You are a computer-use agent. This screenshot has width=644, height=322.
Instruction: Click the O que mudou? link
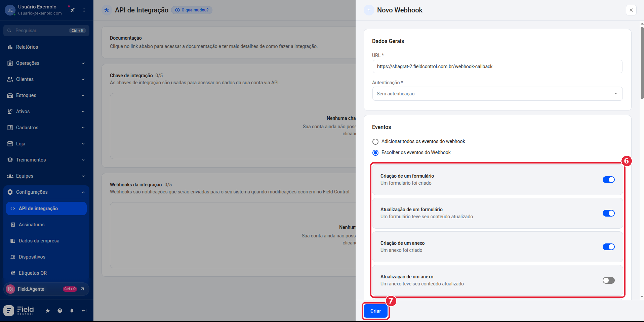pos(192,10)
